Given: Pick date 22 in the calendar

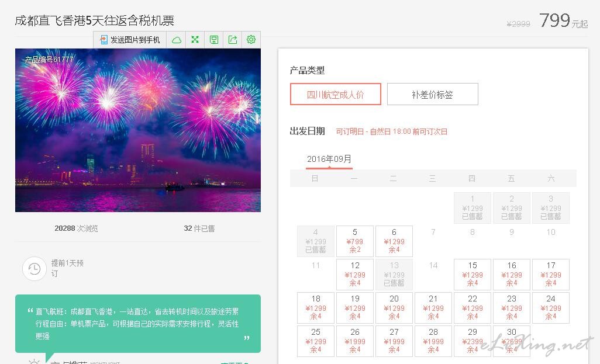Looking at the screenshot, I should pyautogui.click(x=473, y=307).
